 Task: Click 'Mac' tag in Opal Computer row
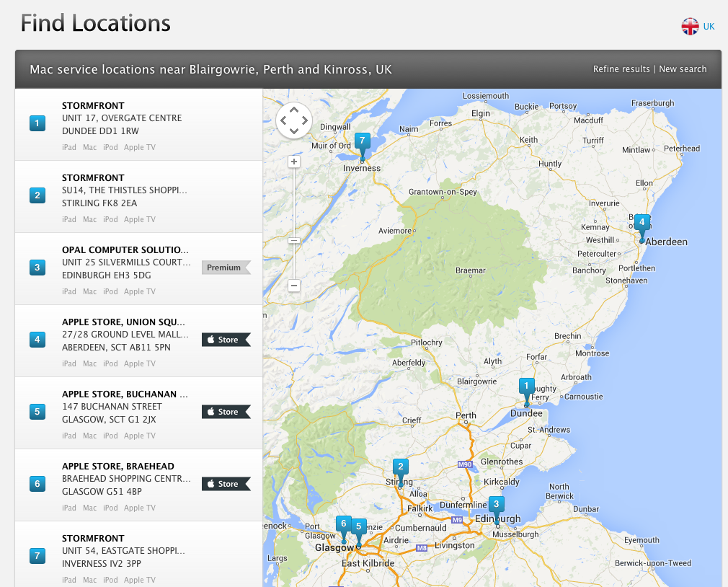(89, 291)
